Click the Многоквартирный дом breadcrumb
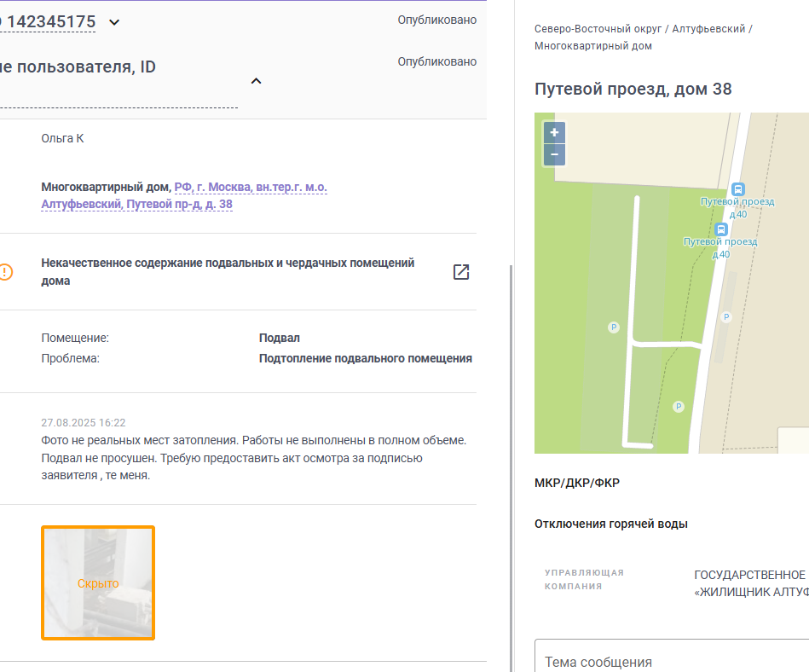 [x=592, y=46]
